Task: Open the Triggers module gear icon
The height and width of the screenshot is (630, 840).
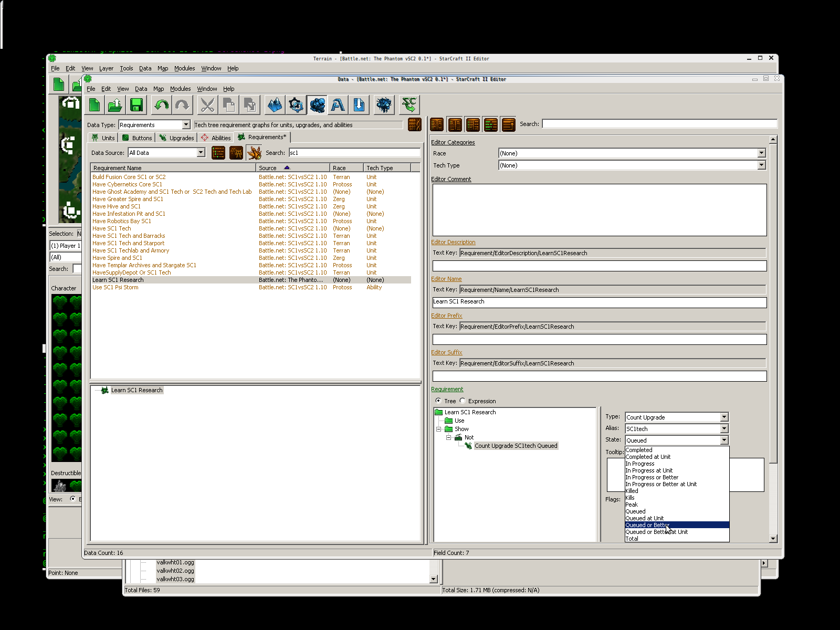Action: (x=296, y=106)
